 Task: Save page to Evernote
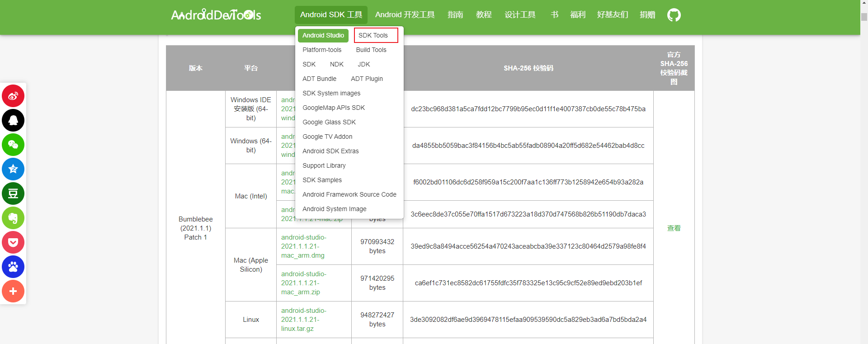coord(13,218)
